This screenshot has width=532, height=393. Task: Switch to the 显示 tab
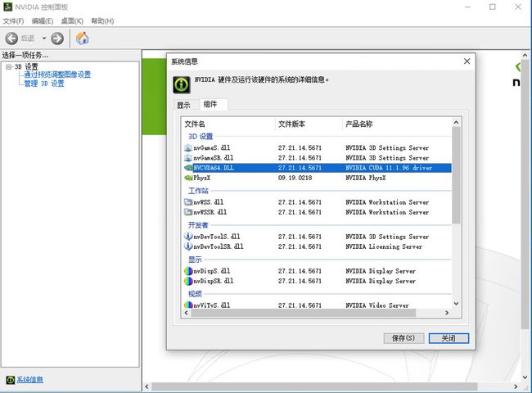pos(183,105)
